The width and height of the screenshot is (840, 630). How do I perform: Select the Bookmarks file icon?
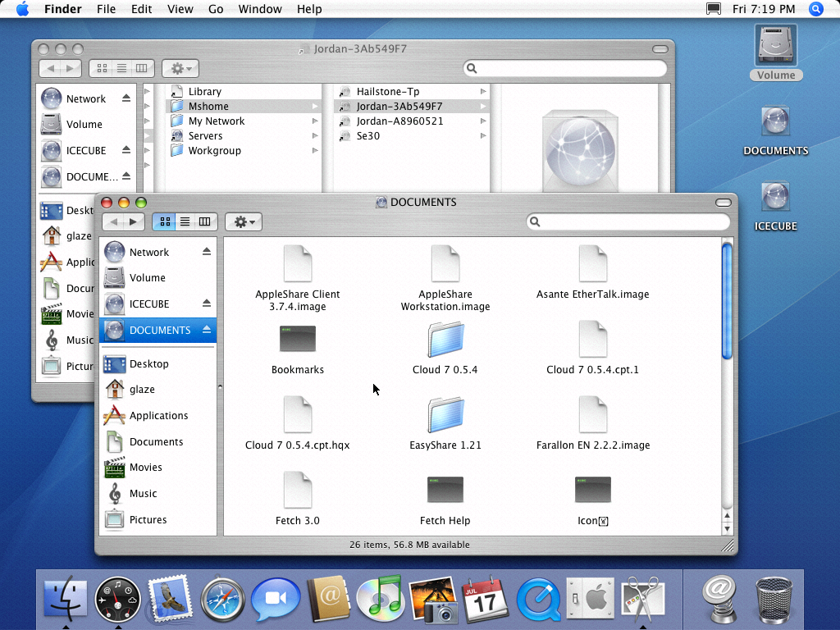point(297,339)
